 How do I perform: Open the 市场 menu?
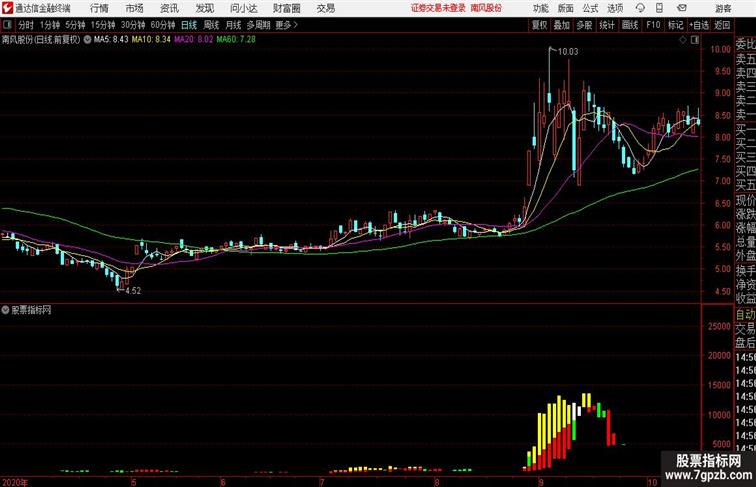click(135, 8)
